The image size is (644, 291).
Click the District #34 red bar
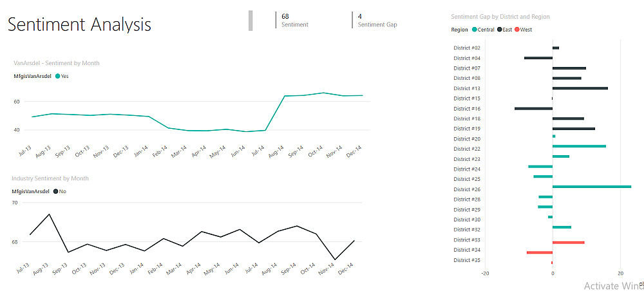pos(539,252)
